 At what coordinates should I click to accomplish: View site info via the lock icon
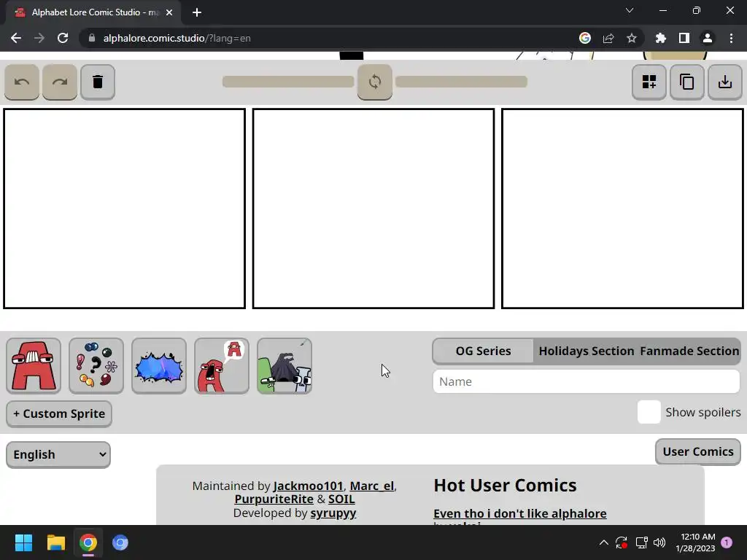(x=92, y=38)
